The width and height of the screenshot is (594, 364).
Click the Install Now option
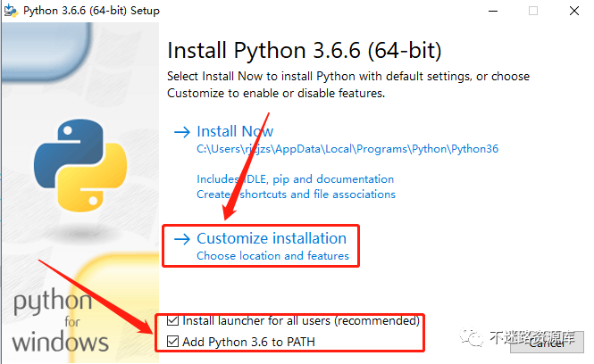click(x=235, y=132)
